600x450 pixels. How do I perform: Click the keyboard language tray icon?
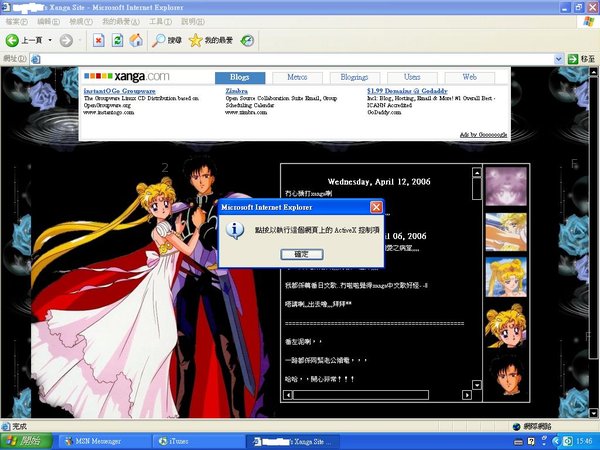(518, 442)
